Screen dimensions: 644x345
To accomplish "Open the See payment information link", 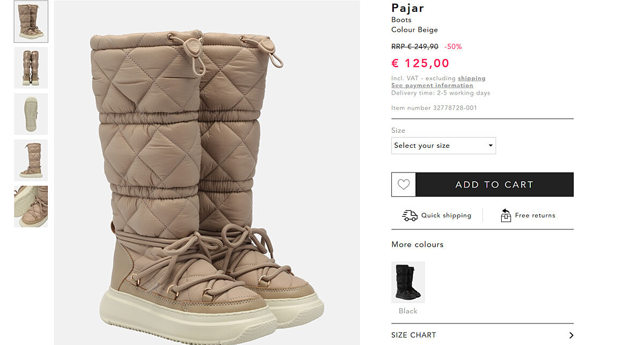I will (432, 85).
